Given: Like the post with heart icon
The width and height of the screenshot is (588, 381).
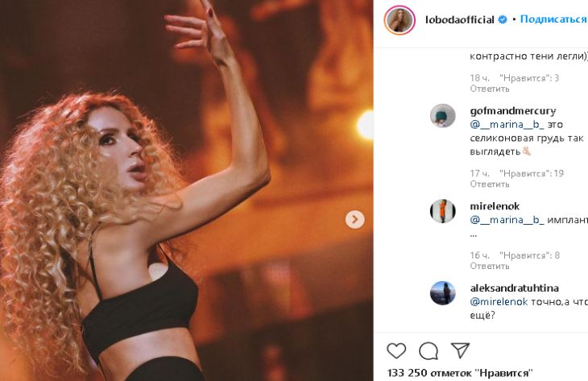Looking at the screenshot, I should 396,350.
